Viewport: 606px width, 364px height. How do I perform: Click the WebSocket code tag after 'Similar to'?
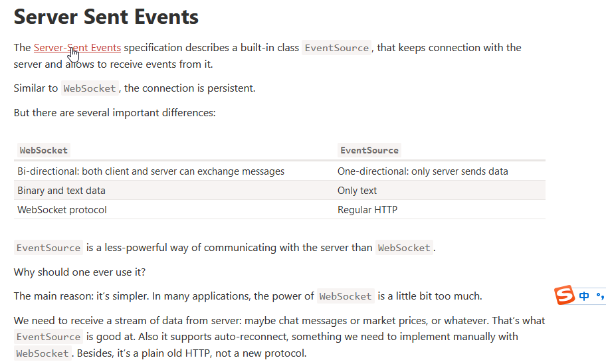click(x=90, y=88)
